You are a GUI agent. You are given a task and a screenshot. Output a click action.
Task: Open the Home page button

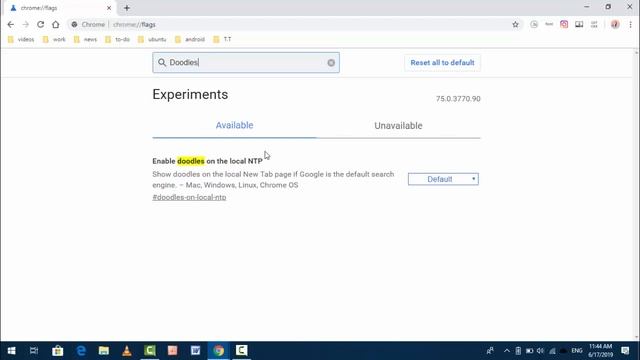click(x=56, y=24)
